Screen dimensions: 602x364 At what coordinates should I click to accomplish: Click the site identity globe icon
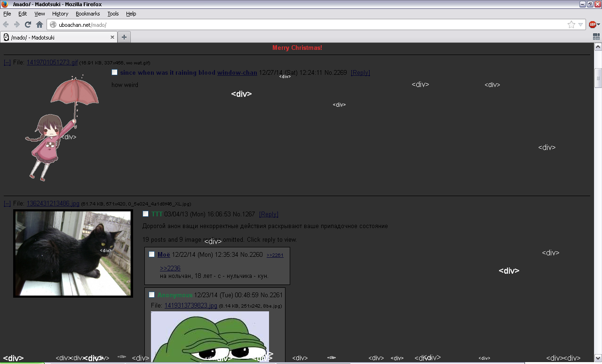[53, 24]
